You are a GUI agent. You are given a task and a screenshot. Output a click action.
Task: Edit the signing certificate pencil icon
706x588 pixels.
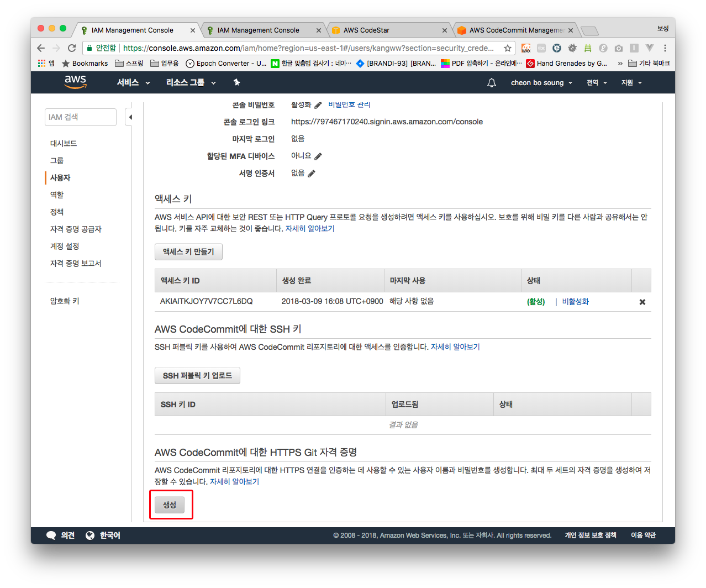[312, 174]
